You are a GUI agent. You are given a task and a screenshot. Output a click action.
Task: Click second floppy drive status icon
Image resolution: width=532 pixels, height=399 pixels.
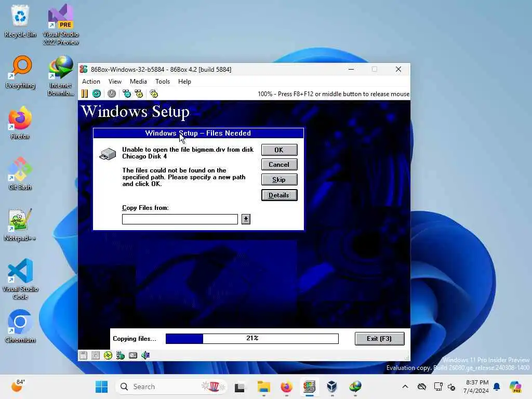pyautogui.click(x=96, y=355)
